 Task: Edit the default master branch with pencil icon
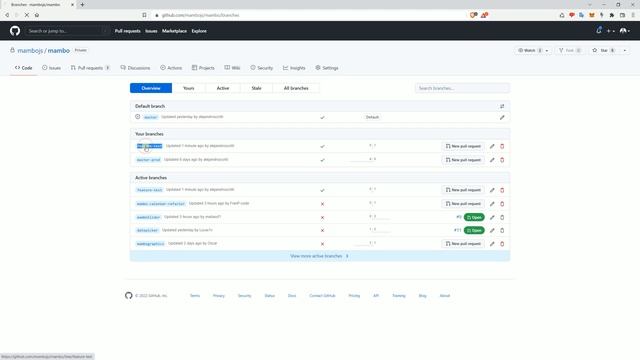502,118
